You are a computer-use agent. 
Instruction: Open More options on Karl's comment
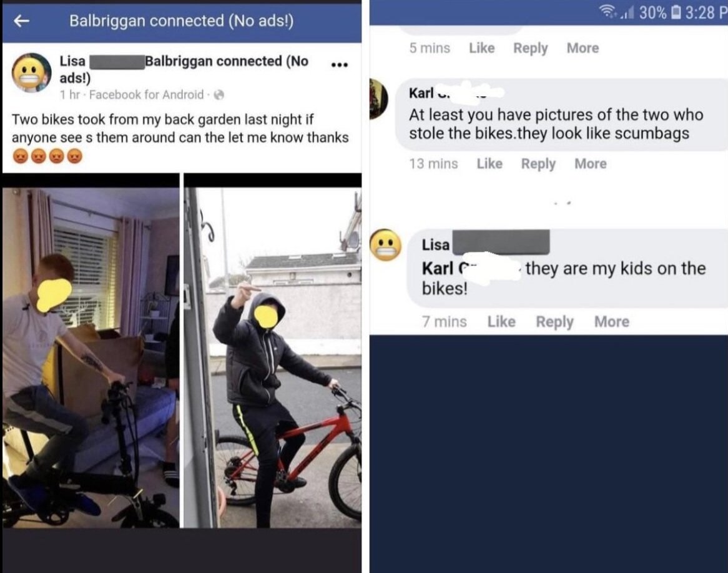(x=591, y=164)
